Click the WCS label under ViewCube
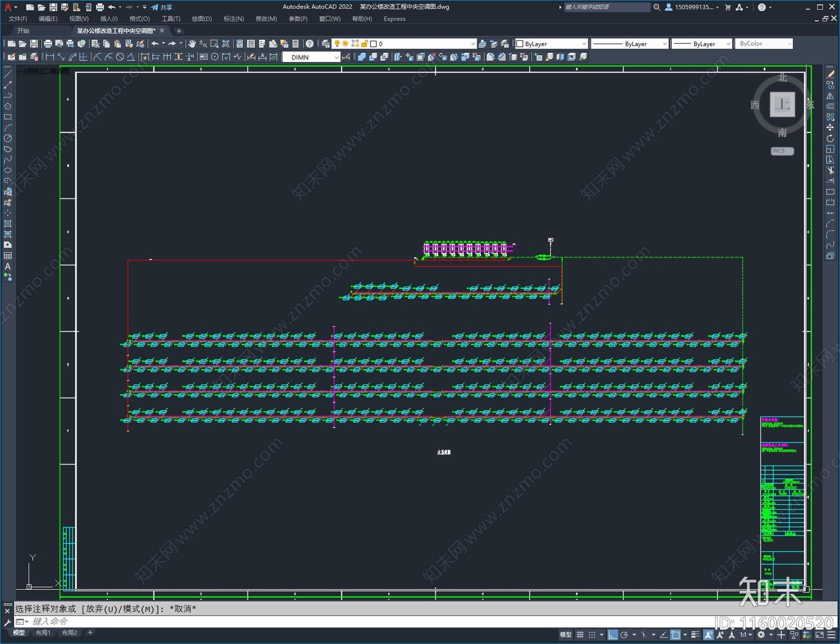The width and height of the screenshot is (840, 644). point(782,151)
